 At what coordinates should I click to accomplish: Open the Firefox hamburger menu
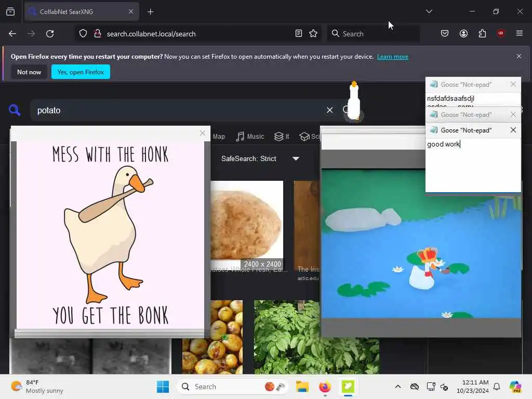pyautogui.click(x=519, y=33)
